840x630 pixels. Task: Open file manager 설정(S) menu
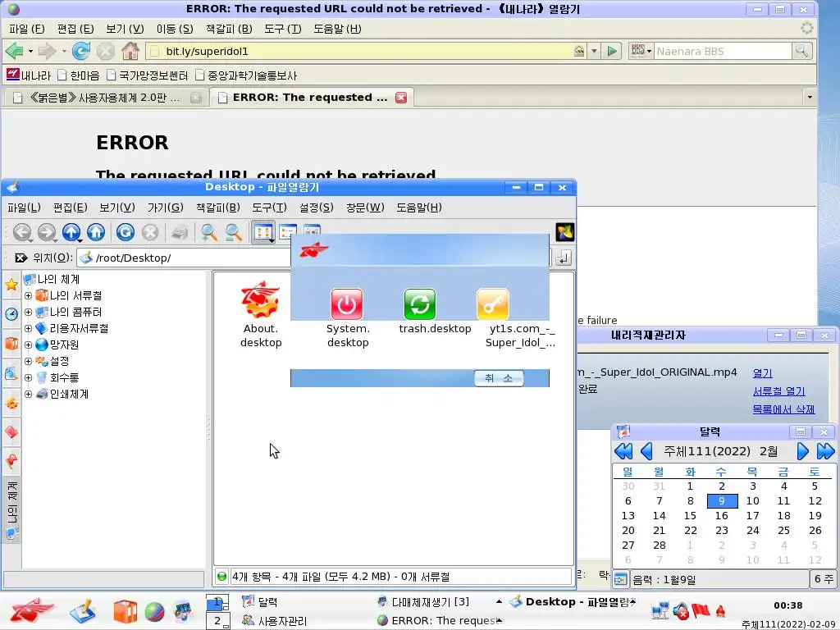[316, 208]
